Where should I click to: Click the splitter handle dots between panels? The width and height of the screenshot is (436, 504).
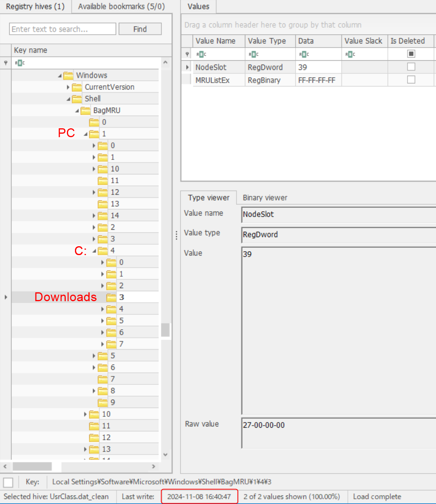pos(176,235)
